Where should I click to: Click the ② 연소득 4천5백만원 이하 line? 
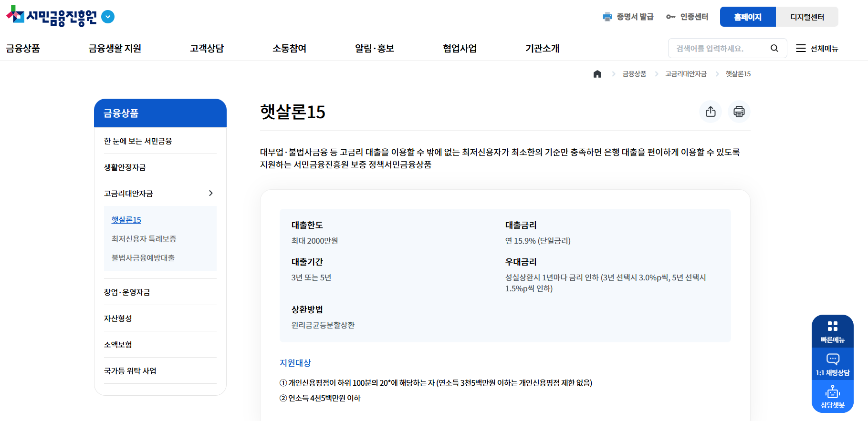coord(320,398)
